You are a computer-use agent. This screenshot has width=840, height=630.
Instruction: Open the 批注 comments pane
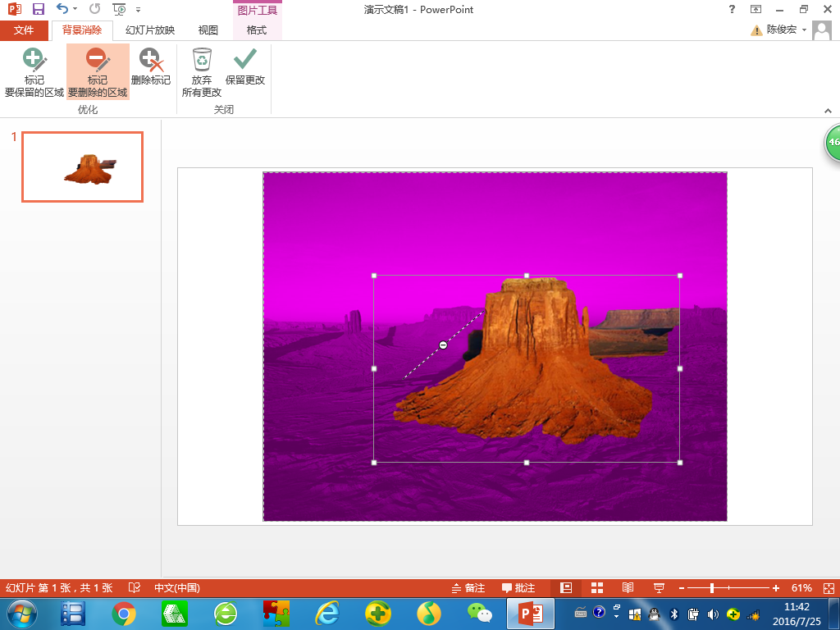(518, 588)
